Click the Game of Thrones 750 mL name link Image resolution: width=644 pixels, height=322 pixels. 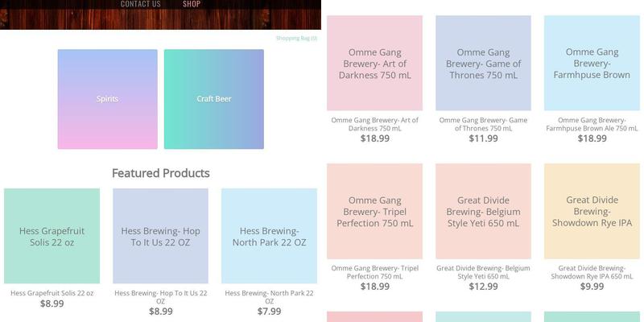(483, 124)
